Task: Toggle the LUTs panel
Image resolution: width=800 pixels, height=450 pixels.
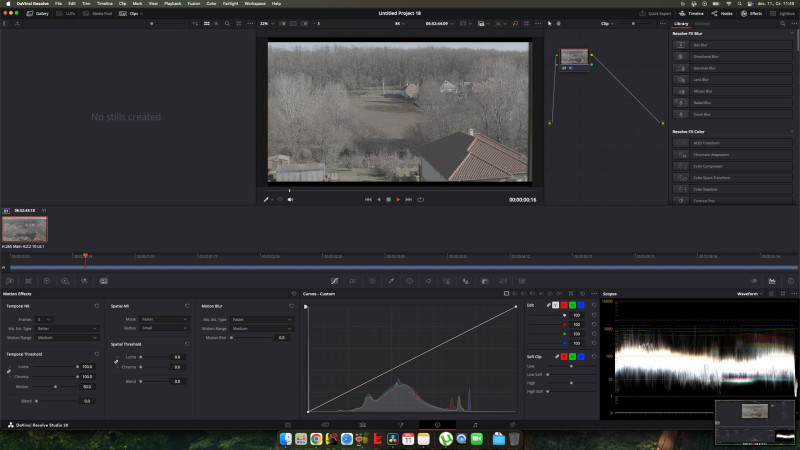Action: click(67, 13)
